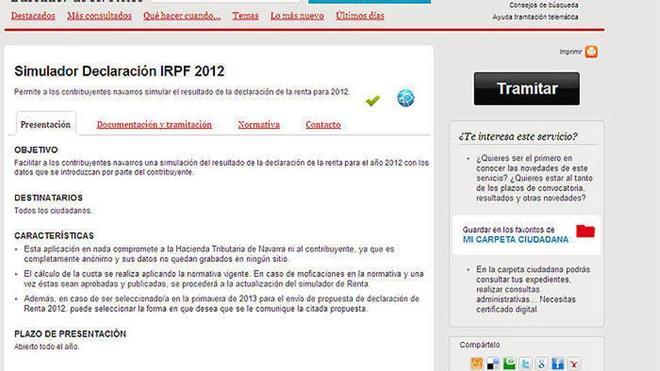The width and height of the screenshot is (660, 371).
Task: Open MI CARPETA CIUDADANA link
Action: click(x=516, y=240)
